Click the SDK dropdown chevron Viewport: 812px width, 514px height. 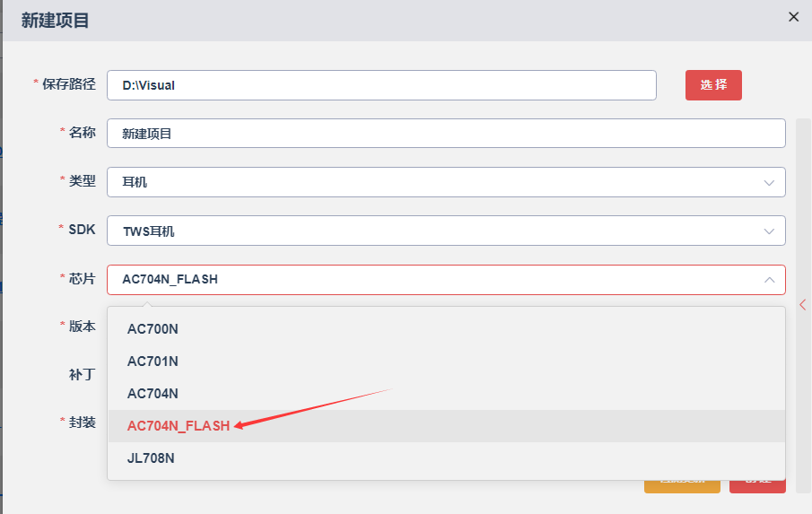point(769,231)
